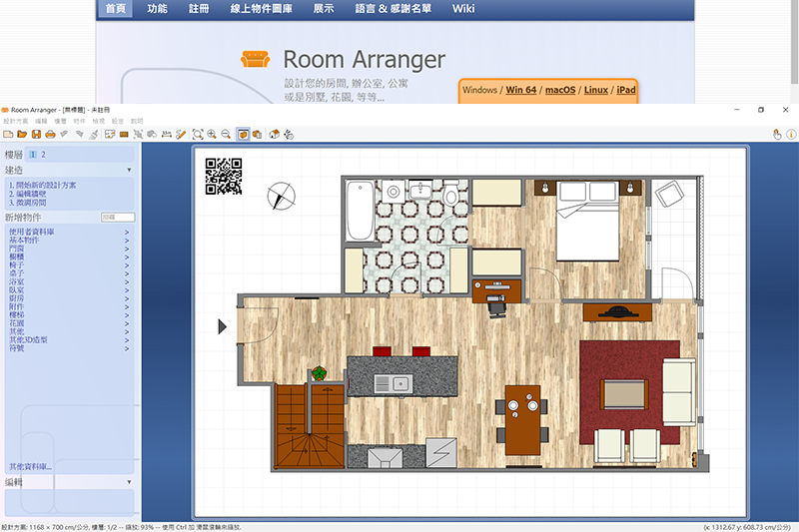
Task: Click the select objects marquee icon
Action: click(x=138, y=135)
